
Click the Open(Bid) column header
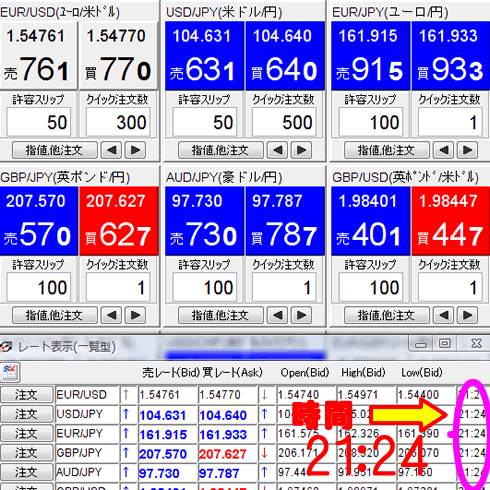(x=305, y=372)
